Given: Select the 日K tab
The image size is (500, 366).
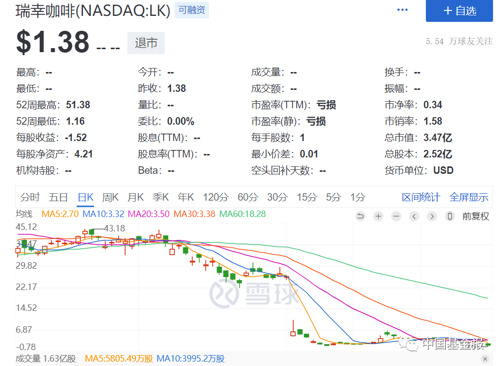Looking at the screenshot, I should pos(85,197).
